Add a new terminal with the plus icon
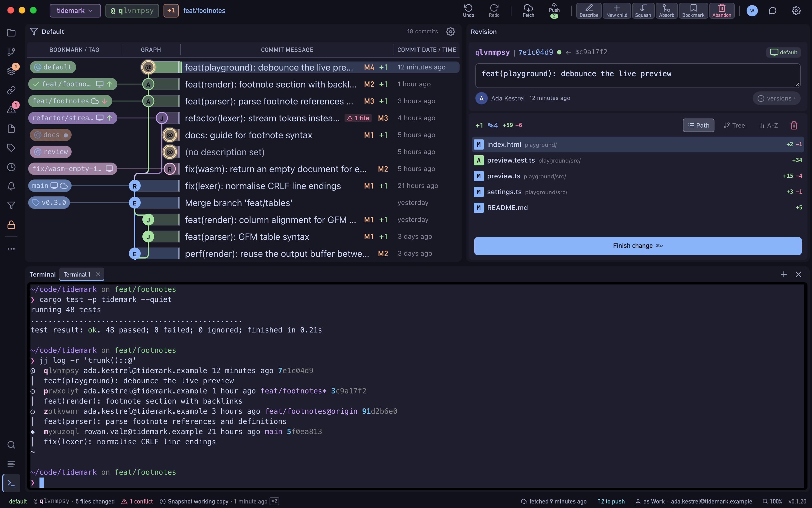812x508 pixels. coord(784,275)
